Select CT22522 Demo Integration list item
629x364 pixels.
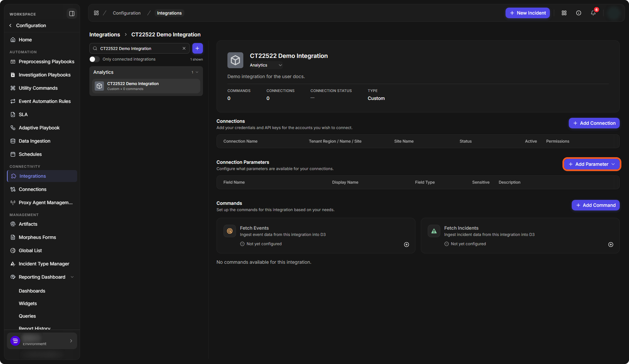(x=146, y=86)
